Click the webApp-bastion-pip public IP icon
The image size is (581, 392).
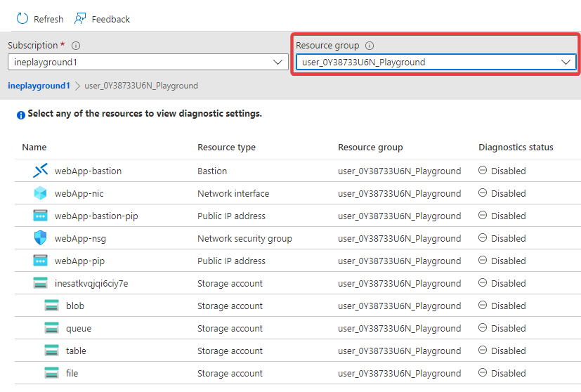[x=40, y=216]
